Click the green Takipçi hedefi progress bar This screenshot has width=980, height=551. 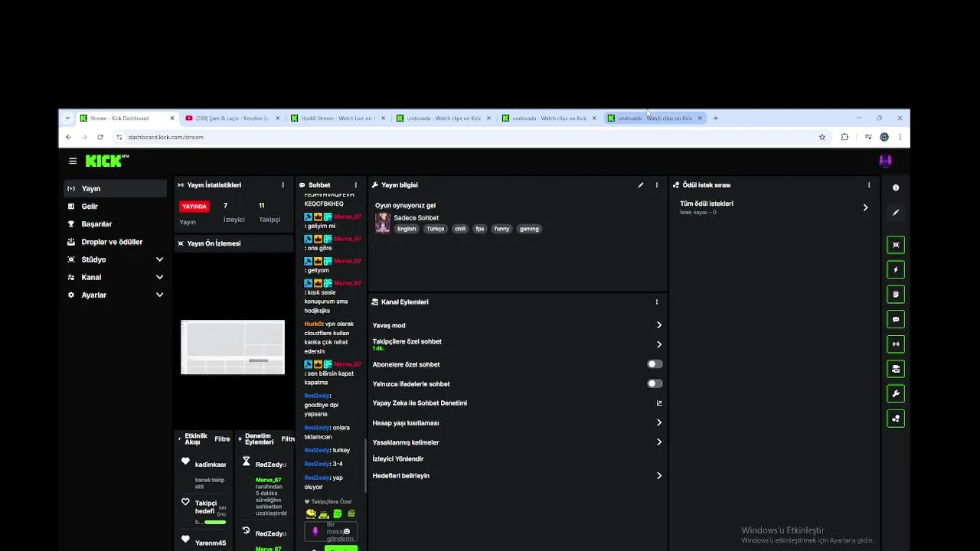click(214, 522)
